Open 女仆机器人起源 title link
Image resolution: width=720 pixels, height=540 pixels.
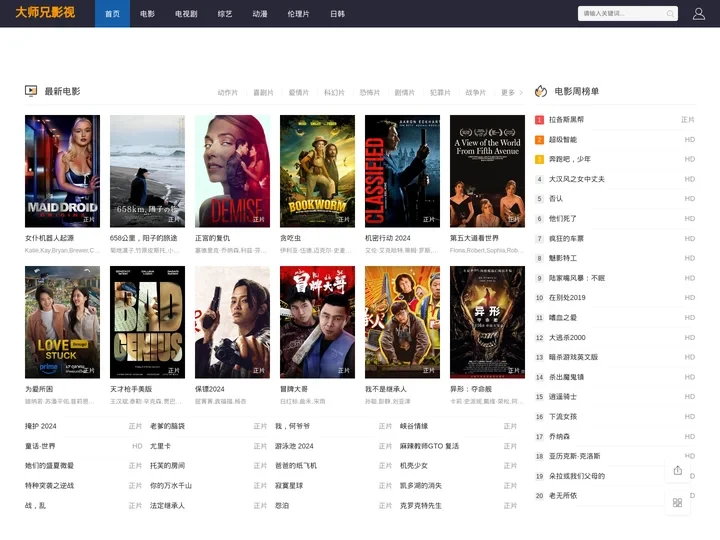click(50, 238)
